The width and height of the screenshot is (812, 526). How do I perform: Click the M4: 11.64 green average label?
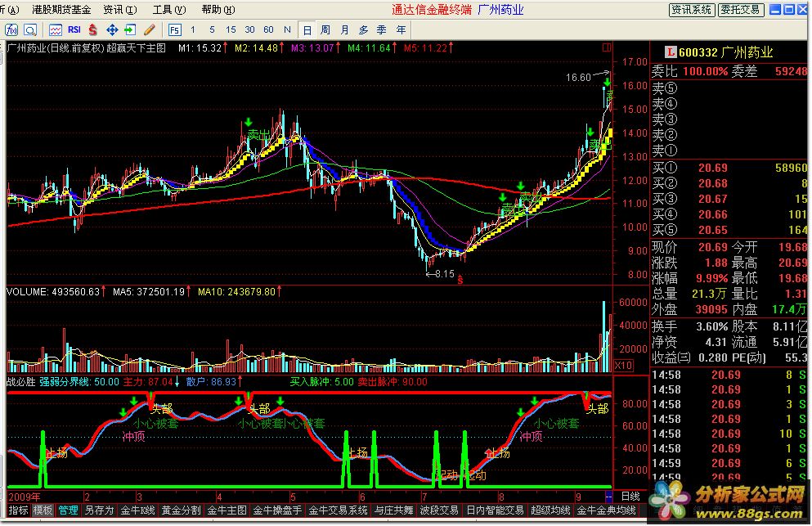[372, 47]
